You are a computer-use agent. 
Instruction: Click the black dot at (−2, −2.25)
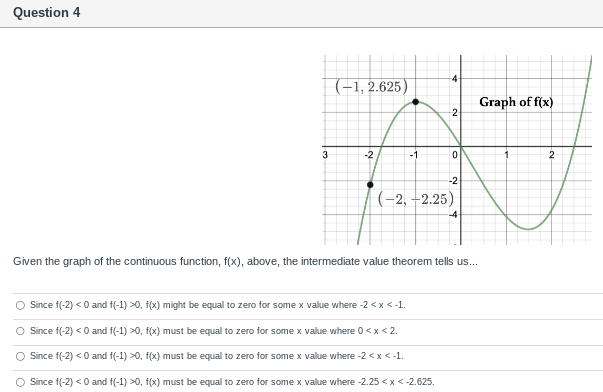(x=370, y=185)
